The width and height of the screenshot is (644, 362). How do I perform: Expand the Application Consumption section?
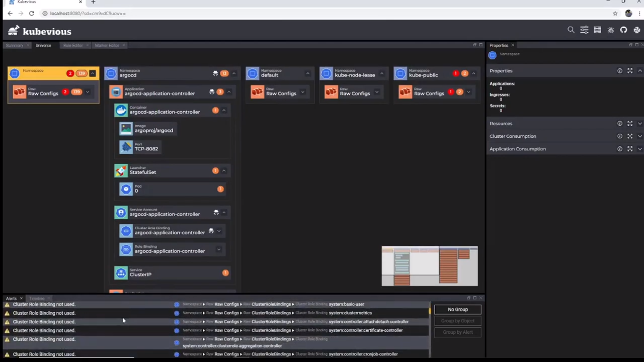coord(640,149)
